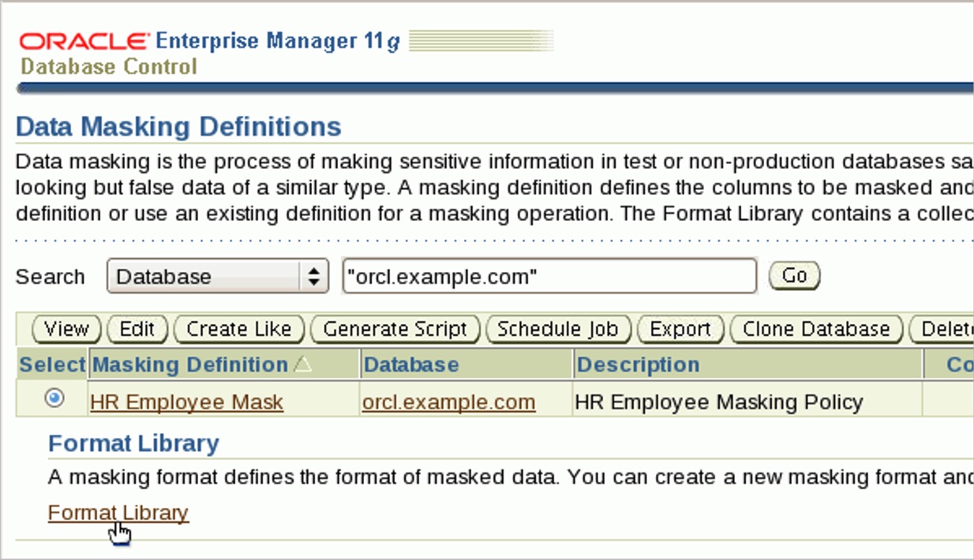Screen dimensions: 974x560
Task: Click the Edit button
Action: click(137, 329)
